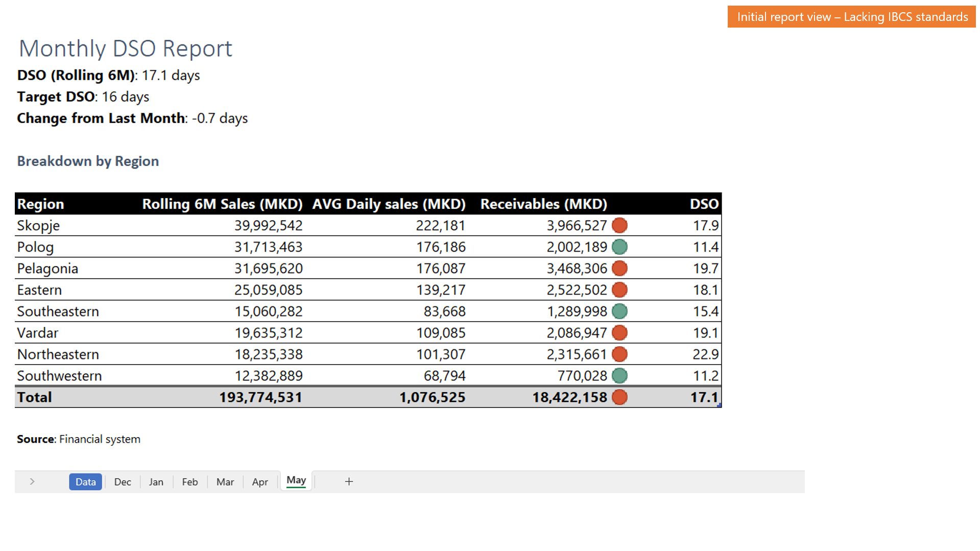The height and width of the screenshot is (551, 980).
Task: Click the red status indicator in Pelagonia row
Action: (619, 268)
